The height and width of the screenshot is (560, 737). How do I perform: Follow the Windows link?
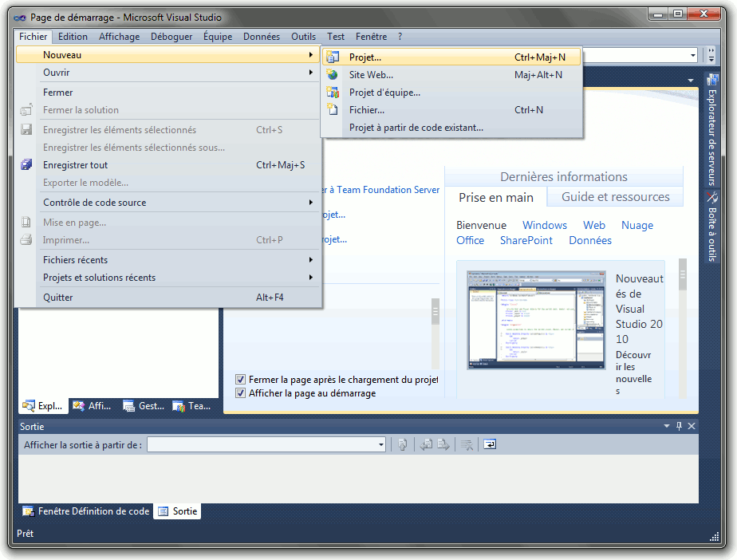pyautogui.click(x=544, y=225)
